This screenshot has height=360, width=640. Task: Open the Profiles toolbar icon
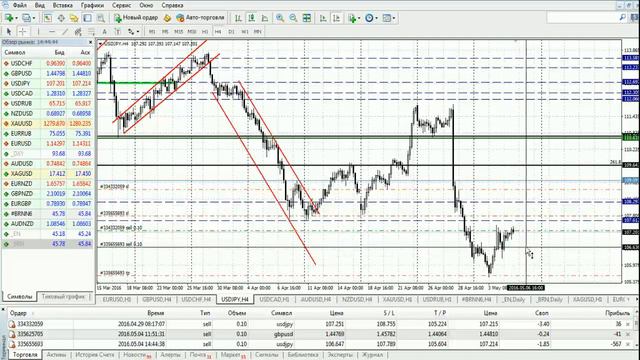(26, 18)
